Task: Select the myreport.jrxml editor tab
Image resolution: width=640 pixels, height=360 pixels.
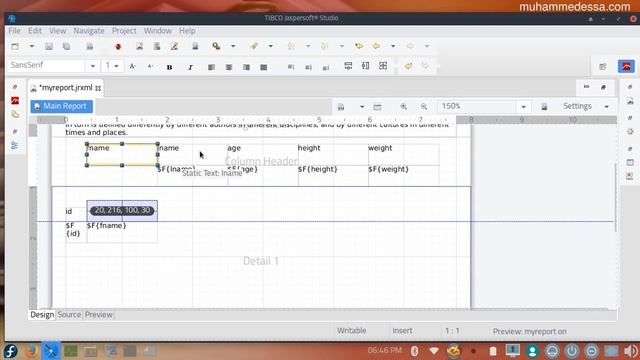Action: [65, 88]
